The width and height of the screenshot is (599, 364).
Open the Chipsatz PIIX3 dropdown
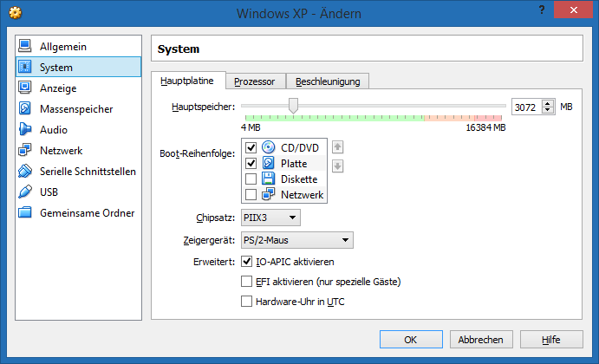[x=270, y=218]
